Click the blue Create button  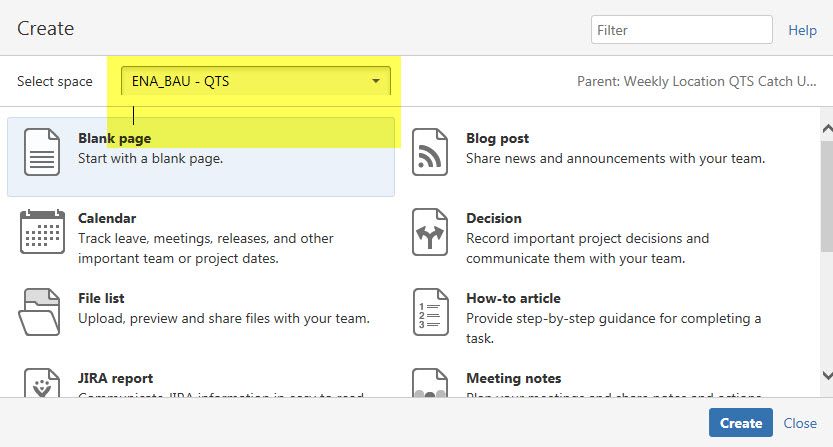(x=741, y=423)
